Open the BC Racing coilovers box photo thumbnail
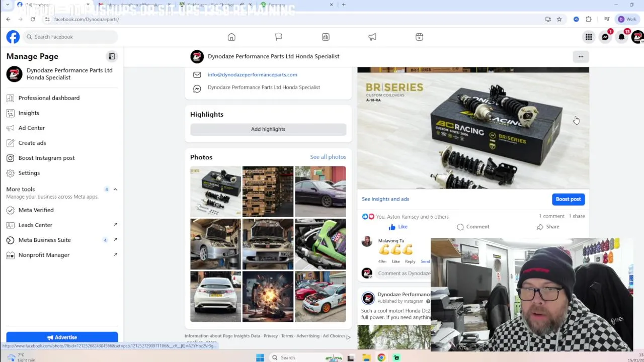The width and height of the screenshot is (644, 362). (x=215, y=192)
